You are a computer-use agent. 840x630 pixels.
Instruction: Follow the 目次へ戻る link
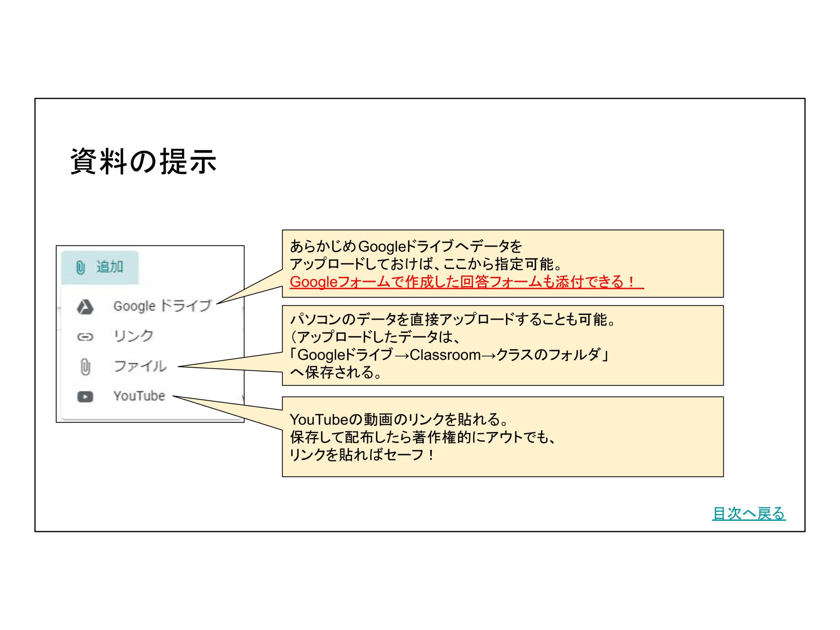749,514
